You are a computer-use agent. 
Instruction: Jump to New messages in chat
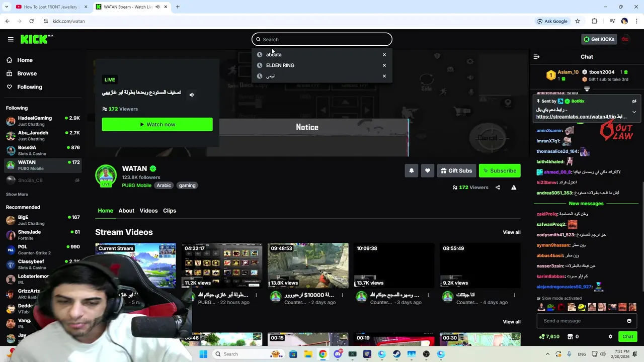point(586,204)
